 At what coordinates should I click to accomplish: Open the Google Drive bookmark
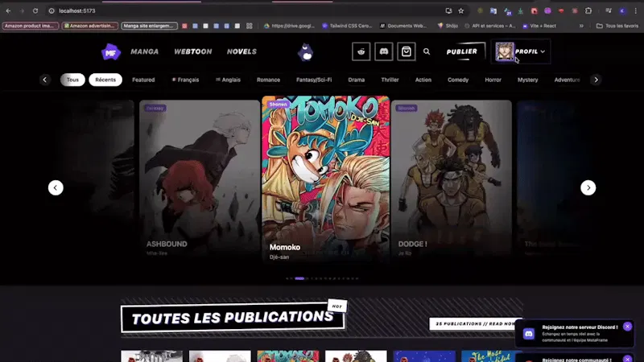coord(290,26)
